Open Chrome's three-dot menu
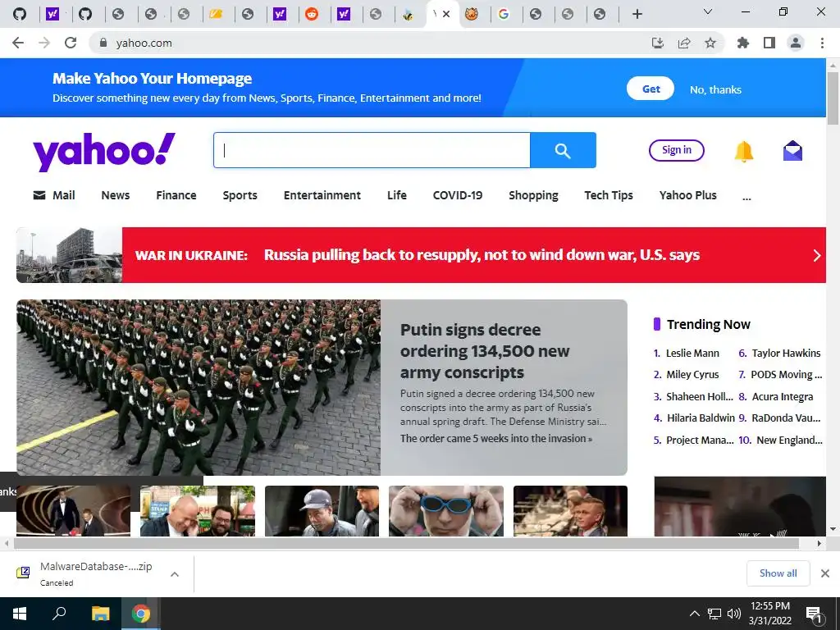This screenshot has width=840, height=630. tap(822, 43)
